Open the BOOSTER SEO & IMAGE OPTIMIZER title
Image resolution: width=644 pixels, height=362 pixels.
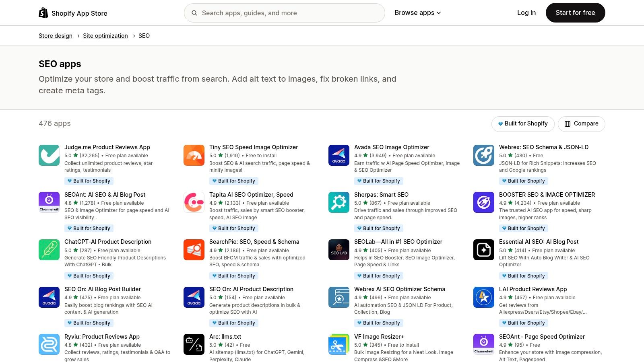[x=547, y=195]
